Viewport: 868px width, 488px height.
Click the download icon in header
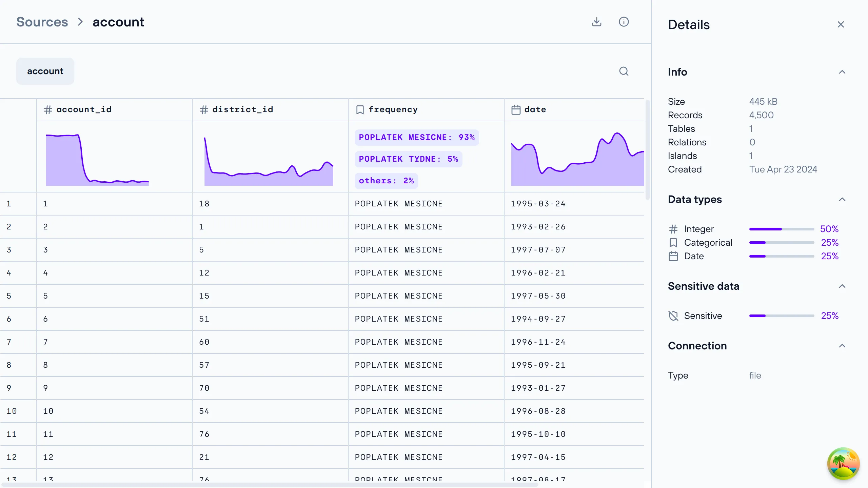tap(597, 22)
